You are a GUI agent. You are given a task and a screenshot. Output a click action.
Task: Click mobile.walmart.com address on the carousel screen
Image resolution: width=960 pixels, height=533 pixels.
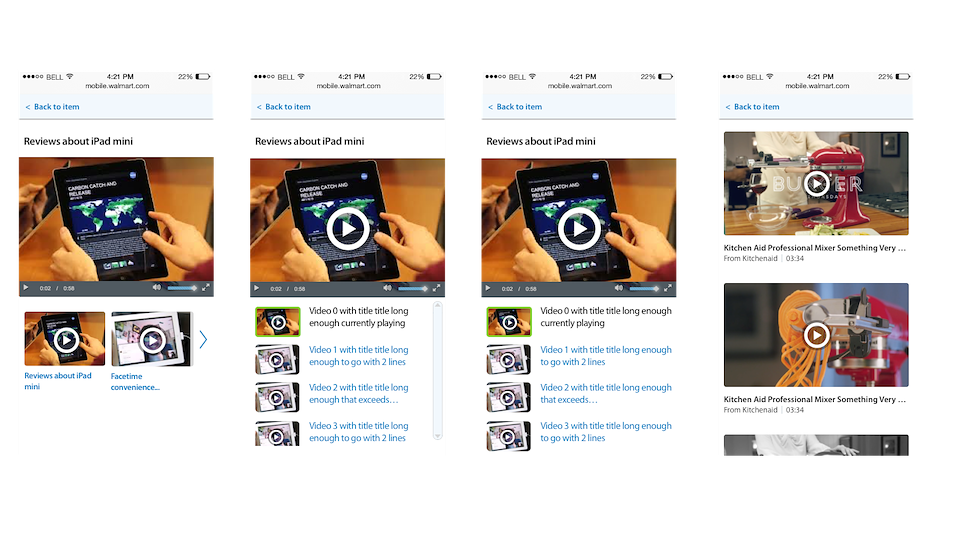pyautogui.click(x=117, y=86)
